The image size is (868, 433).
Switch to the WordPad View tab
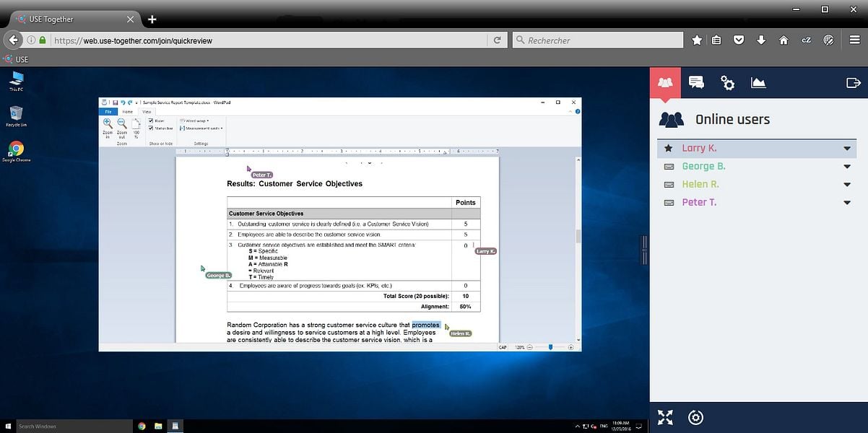(x=147, y=112)
